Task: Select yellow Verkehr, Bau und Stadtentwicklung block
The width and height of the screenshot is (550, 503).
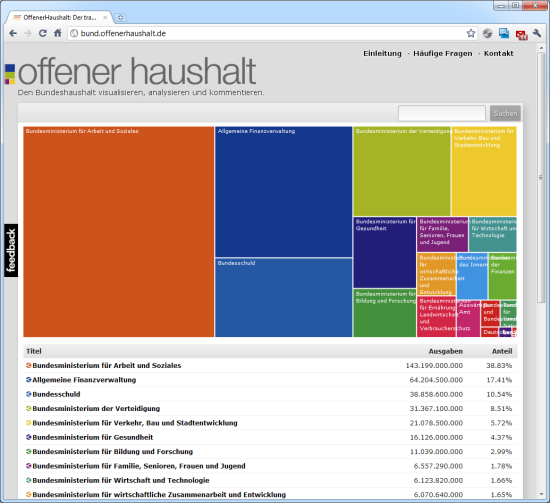Action: click(484, 171)
